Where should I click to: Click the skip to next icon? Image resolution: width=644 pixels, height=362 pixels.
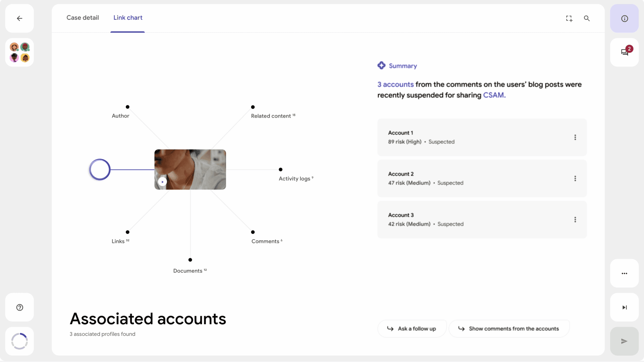(x=624, y=307)
